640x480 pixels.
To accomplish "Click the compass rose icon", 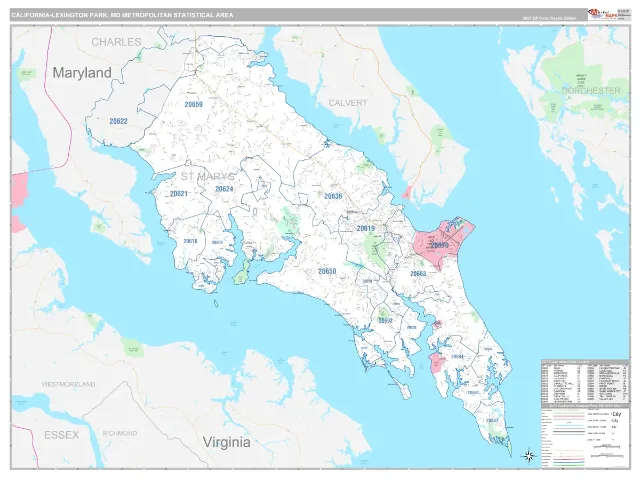I will [529, 456].
